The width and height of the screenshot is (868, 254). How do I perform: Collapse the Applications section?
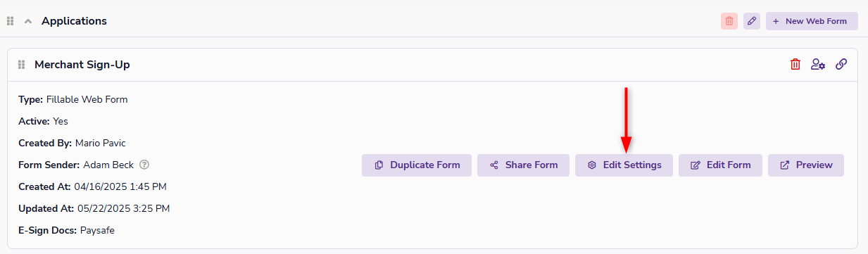[x=28, y=21]
